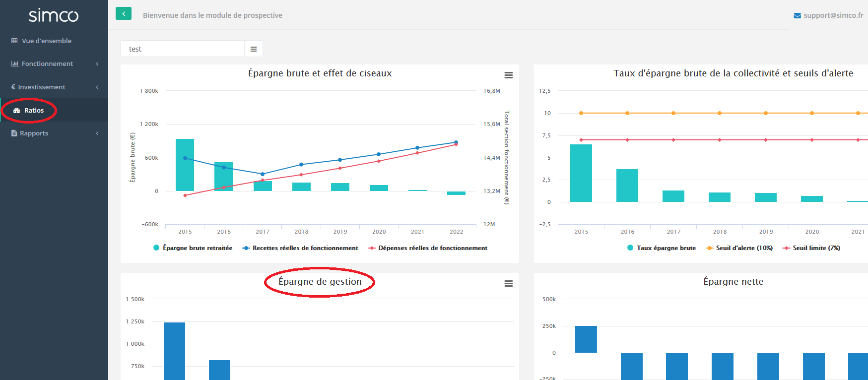Click the support@simco.fr email link
Viewport: 868px width, 380px height.
tap(833, 15)
